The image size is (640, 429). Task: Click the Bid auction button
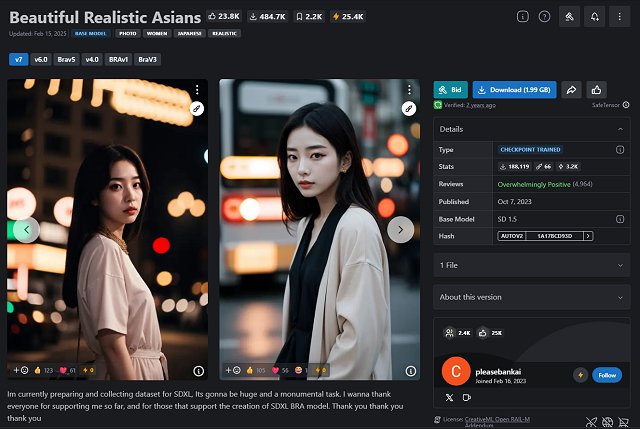point(450,89)
